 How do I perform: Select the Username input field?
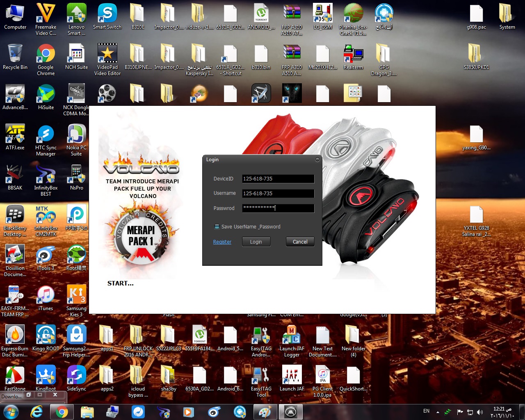tap(278, 194)
